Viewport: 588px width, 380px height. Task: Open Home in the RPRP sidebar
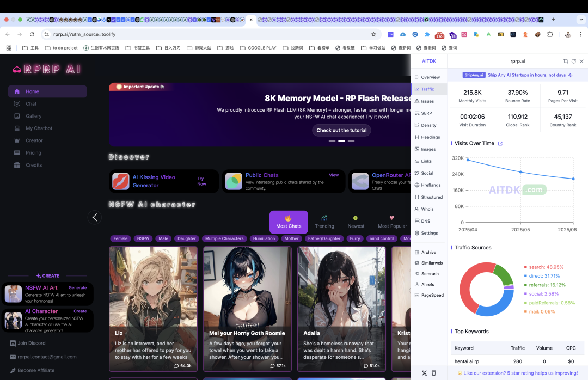coord(47,91)
